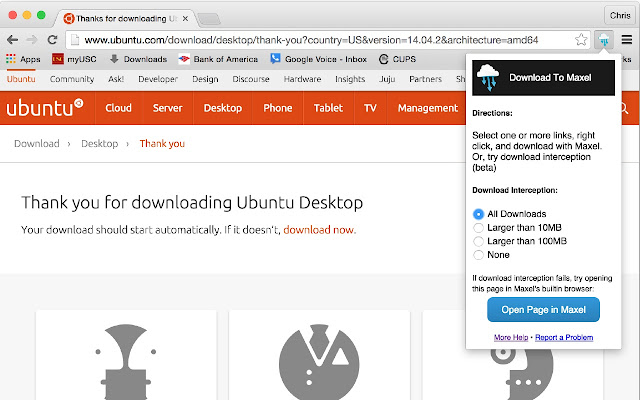Select Larger than 10MB interception option
The image size is (640, 400).
(x=478, y=227)
